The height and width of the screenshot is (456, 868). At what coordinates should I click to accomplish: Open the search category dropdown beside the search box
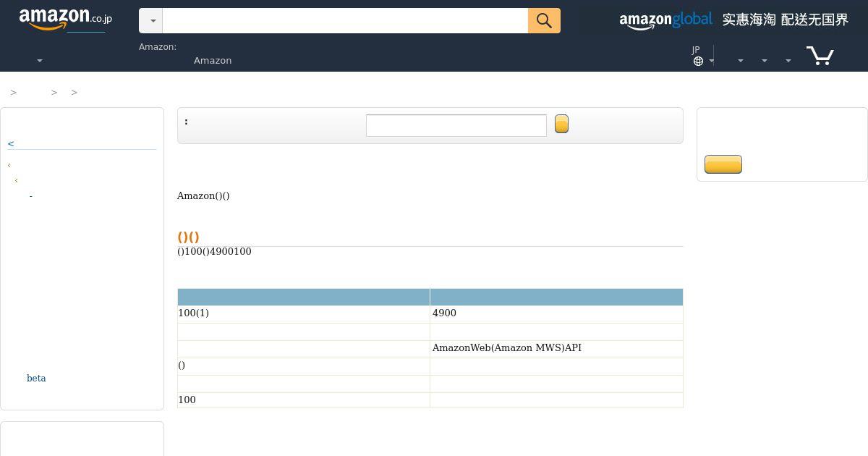tap(151, 21)
